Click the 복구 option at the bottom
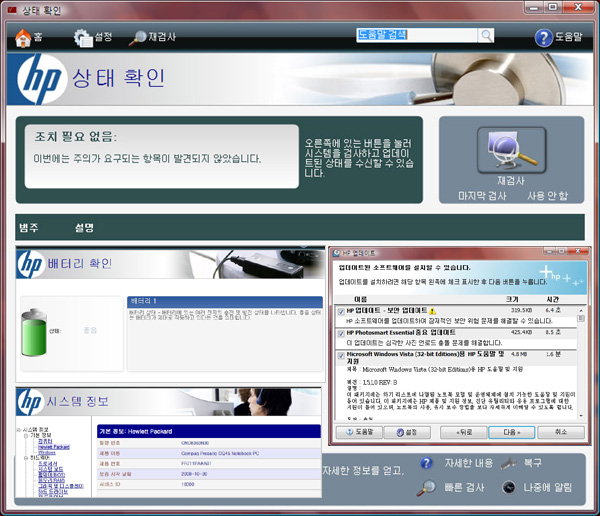The height and width of the screenshot is (516, 600). pyautogui.click(x=521, y=463)
